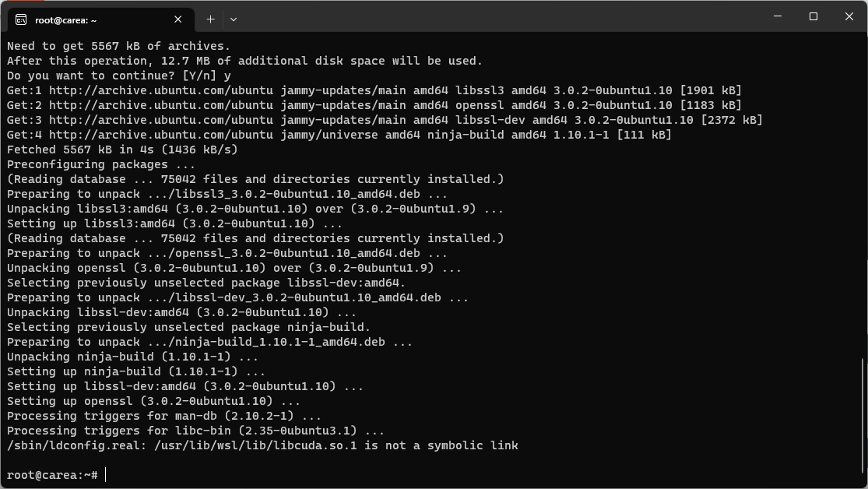Image resolution: width=868 pixels, height=489 pixels.
Task: Open the terminal profiles dropdown chevron
Action: point(234,19)
